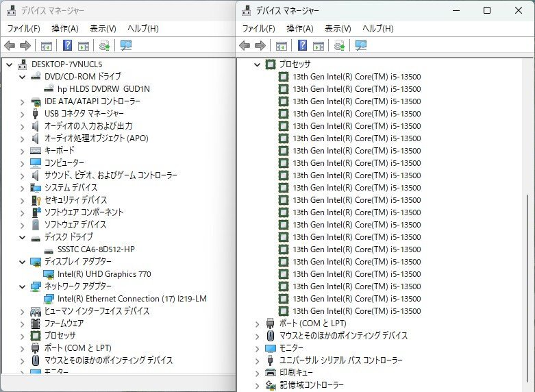Select サウンド、ビデオ、およびゲーム コントローラー category

coord(111,175)
